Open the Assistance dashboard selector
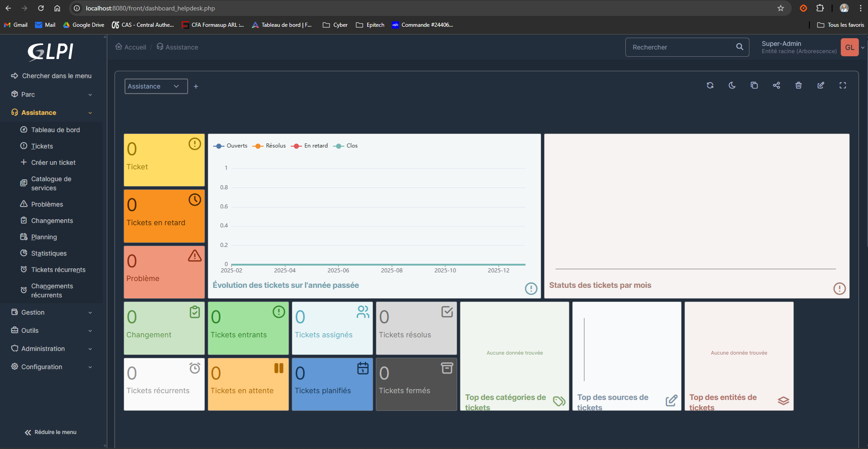The image size is (868, 449). 155,86
